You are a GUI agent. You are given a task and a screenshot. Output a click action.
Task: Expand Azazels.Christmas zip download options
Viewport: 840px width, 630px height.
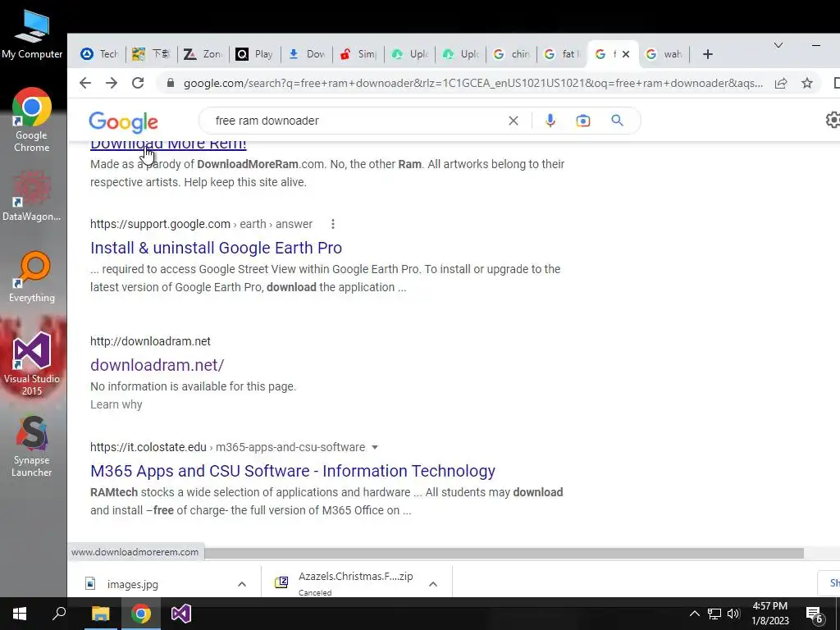coord(433,584)
